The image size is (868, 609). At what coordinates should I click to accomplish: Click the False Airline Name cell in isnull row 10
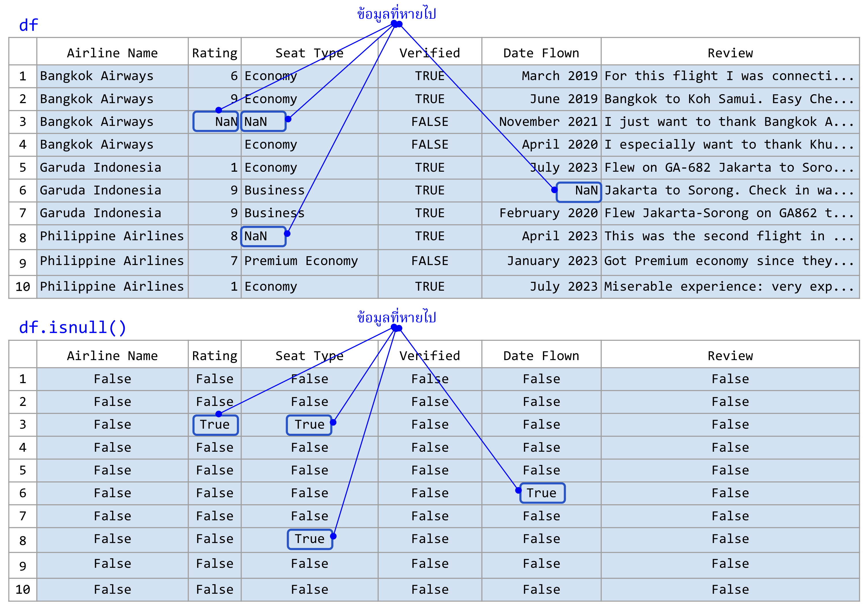pyautogui.click(x=112, y=589)
